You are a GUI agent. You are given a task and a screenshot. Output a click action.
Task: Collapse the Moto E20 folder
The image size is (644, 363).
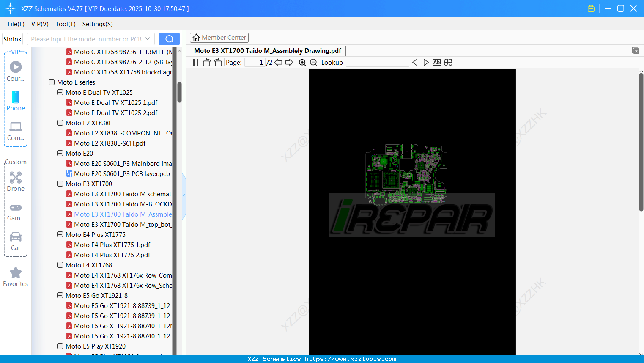coord(60,153)
